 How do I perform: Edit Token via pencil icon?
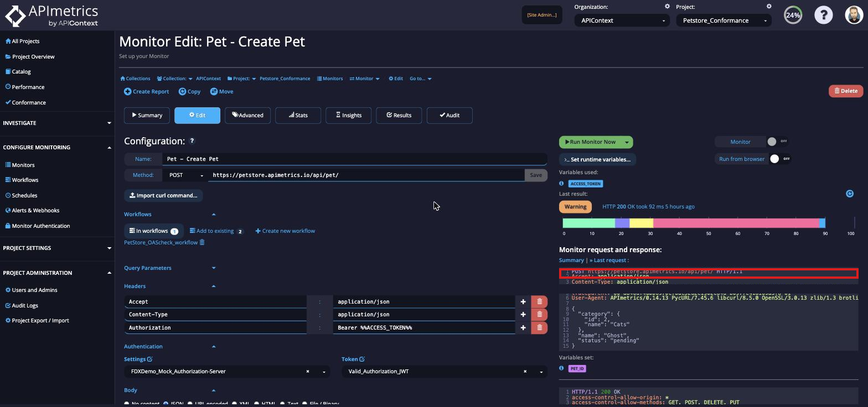coord(362,359)
